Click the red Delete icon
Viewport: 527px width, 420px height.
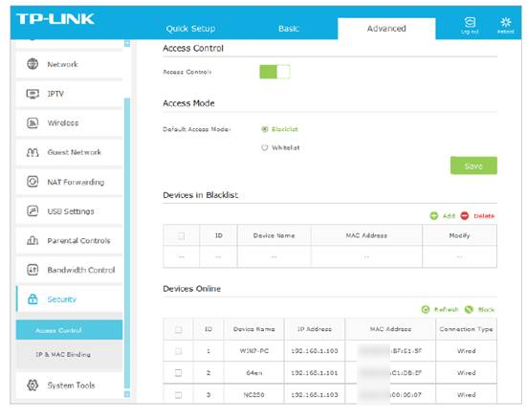pos(465,216)
